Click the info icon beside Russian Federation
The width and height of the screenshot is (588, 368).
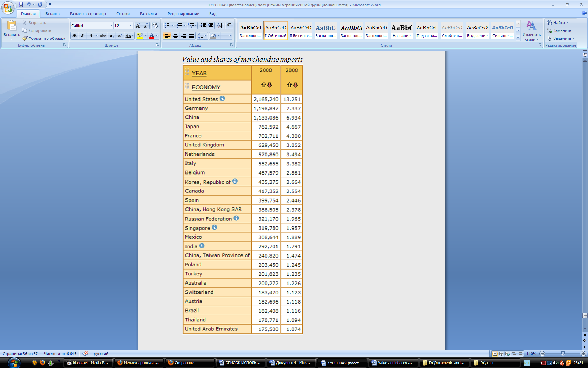point(236,218)
